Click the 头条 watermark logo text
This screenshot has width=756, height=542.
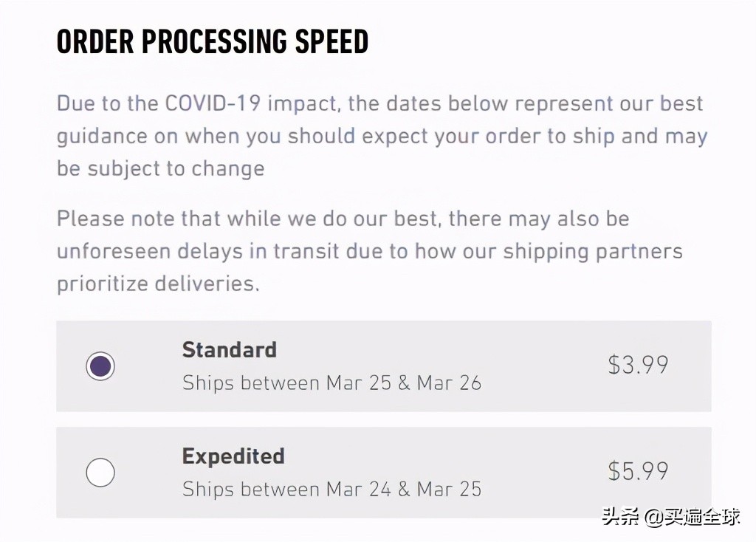point(619,517)
